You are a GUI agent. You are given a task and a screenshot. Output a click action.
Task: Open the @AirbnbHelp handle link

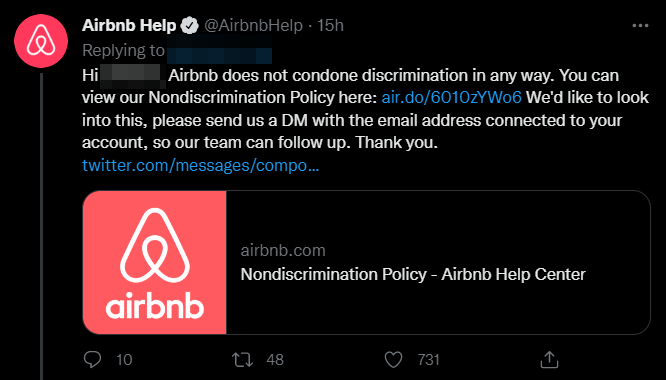[x=254, y=25]
